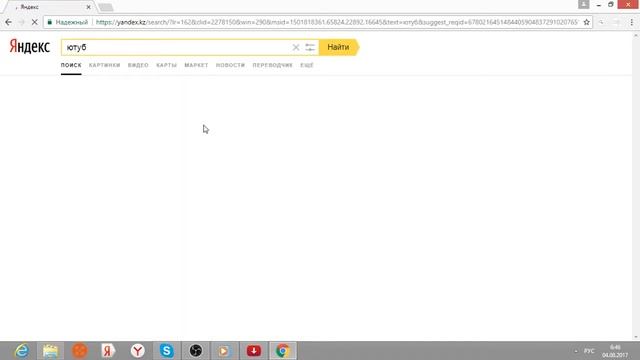This screenshot has width=640, height=360.
Task: Stop loading the page with the X icon
Action: 34,22
